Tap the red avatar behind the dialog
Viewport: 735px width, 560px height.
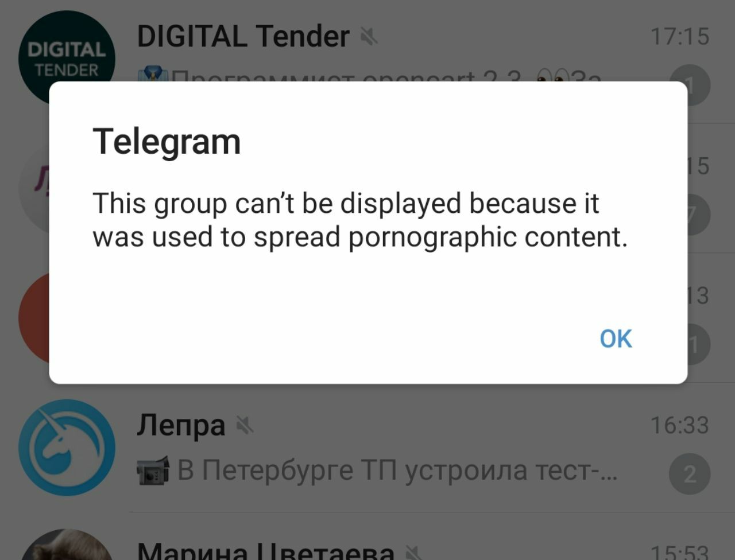[34, 317]
